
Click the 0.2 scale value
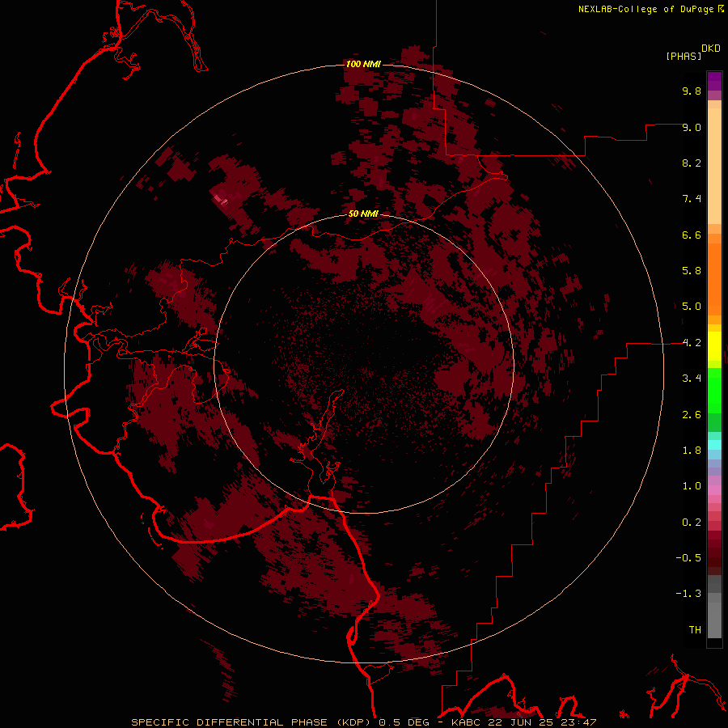point(692,523)
